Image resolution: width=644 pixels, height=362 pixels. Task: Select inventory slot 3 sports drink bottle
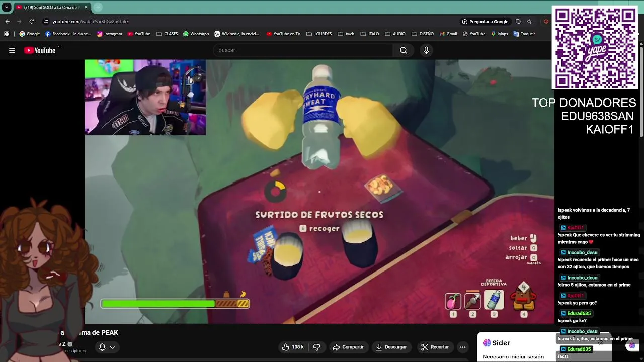494,300
